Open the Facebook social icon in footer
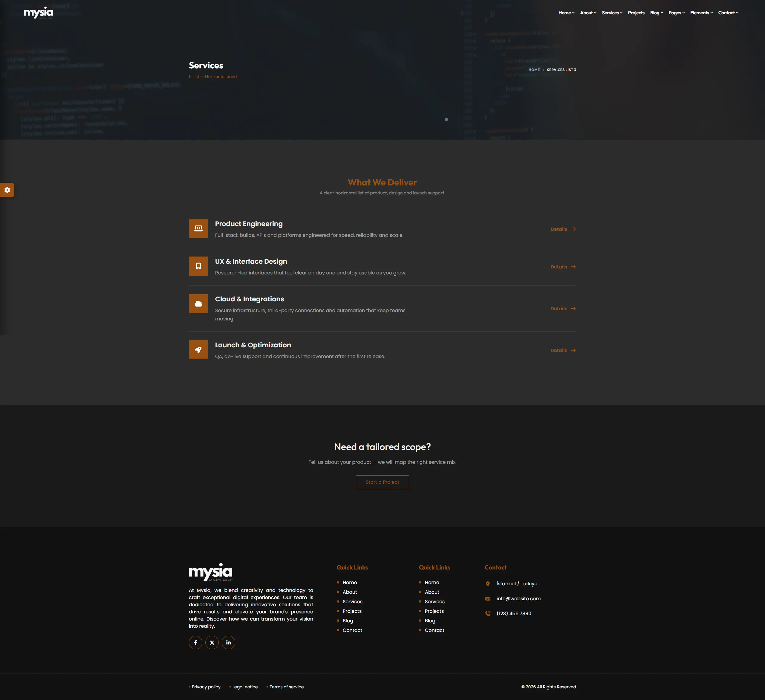The image size is (765, 700). tap(195, 642)
